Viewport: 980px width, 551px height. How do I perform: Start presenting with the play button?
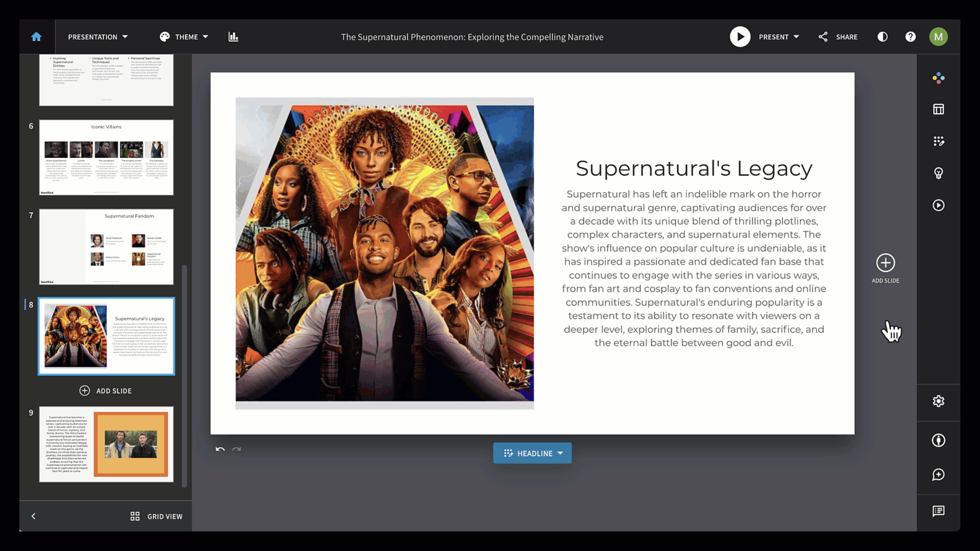click(x=740, y=37)
